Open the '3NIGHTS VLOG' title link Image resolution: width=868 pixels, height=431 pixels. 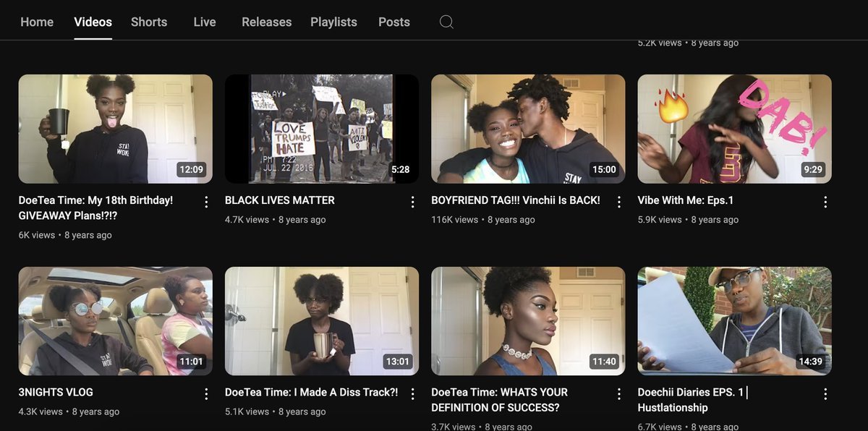coord(56,393)
